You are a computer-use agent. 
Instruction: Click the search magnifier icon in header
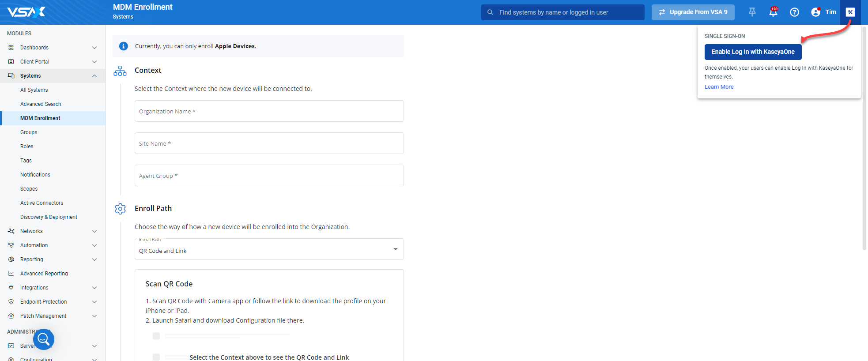click(x=490, y=12)
